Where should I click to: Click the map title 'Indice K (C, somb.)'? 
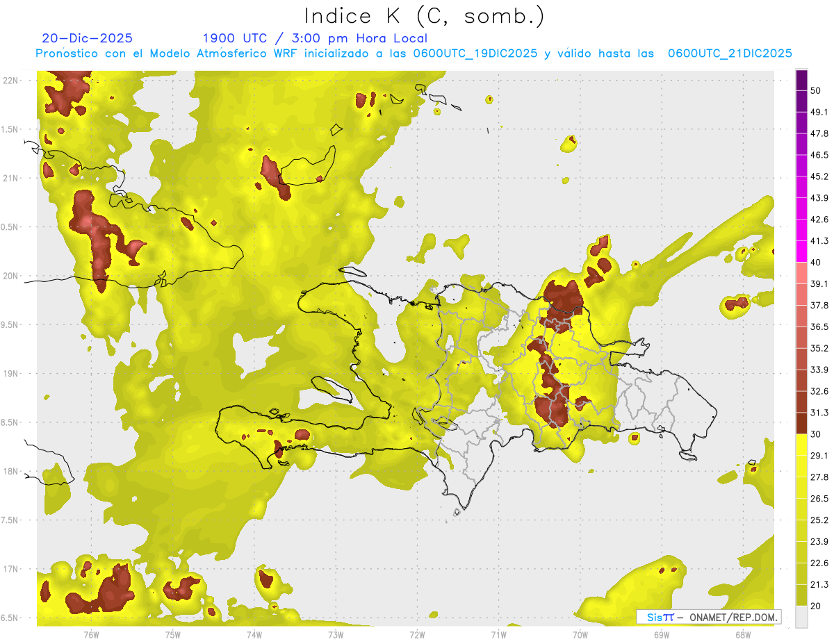[x=424, y=16]
